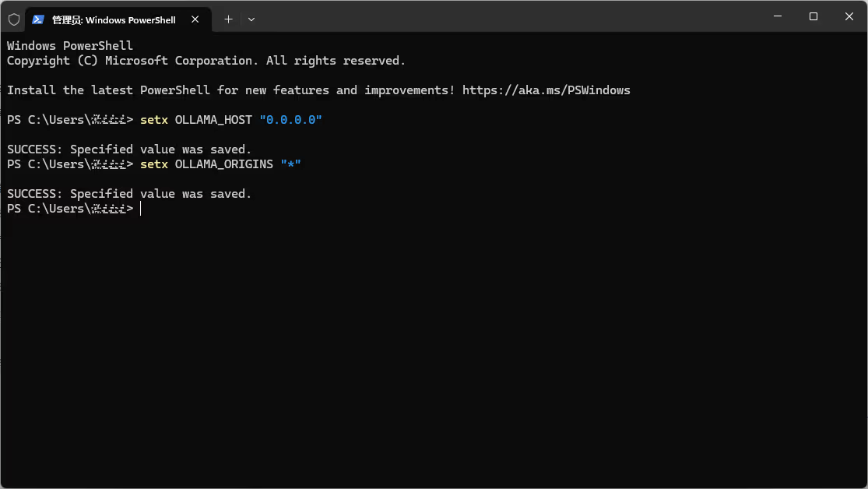Image resolution: width=868 pixels, height=489 pixels.
Task: Close the Windows PowerShell tab
Action: pos(195,19)
